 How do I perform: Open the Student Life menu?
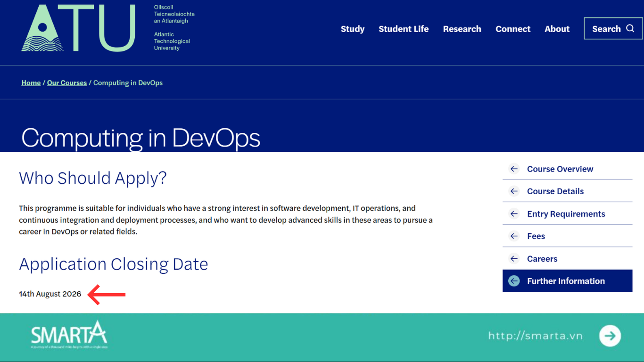point(404,29)
